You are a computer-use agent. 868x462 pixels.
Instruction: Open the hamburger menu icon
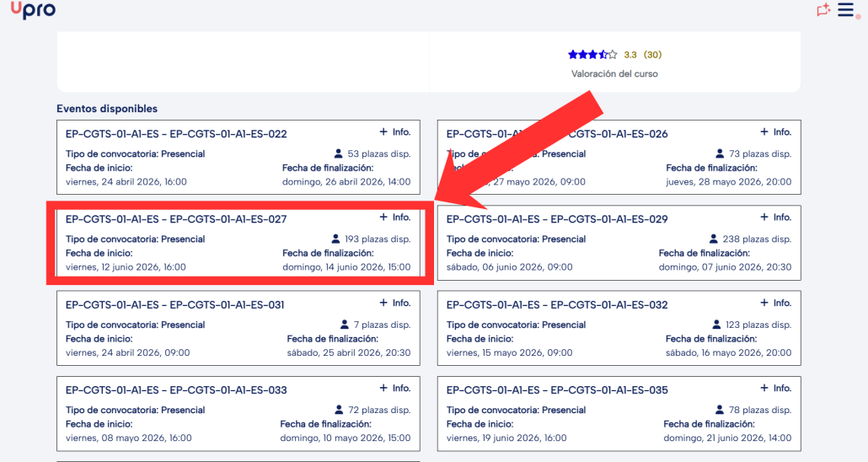847,10
